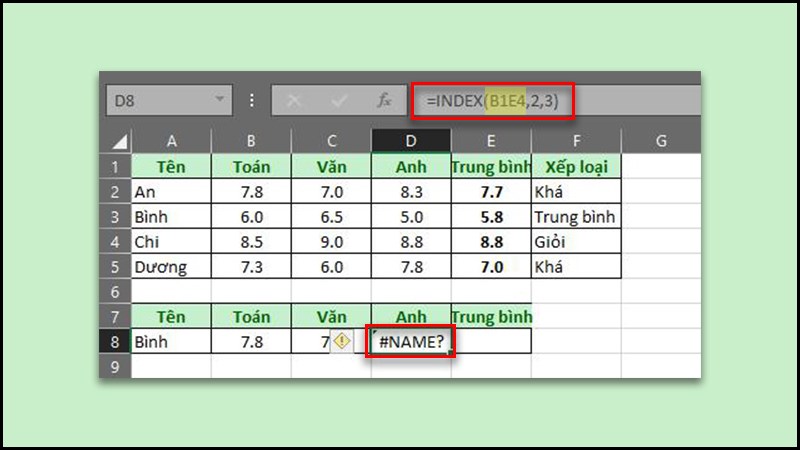Select row 4 header

(115, 242)
